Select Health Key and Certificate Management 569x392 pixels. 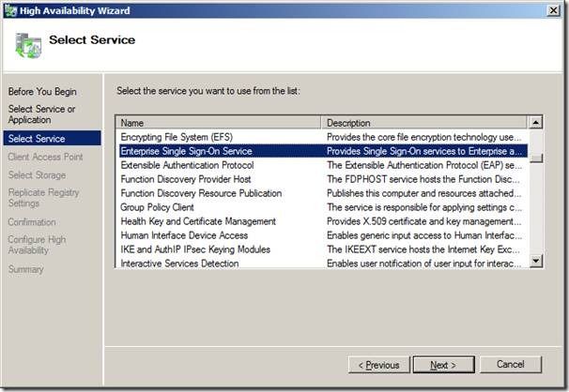323,221
